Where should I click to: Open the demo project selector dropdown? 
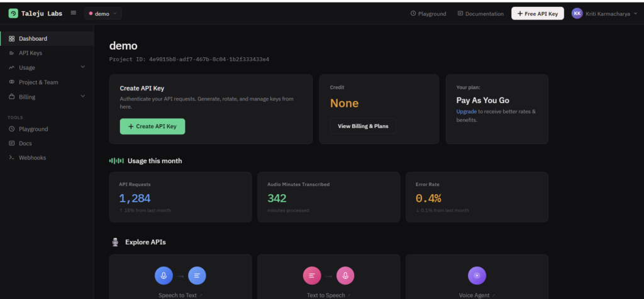(x=103, y=13)
